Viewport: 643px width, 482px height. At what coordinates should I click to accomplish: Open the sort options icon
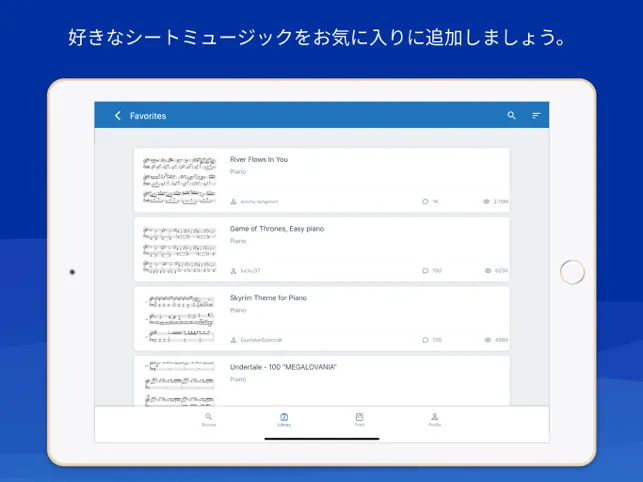coord(536,116)
